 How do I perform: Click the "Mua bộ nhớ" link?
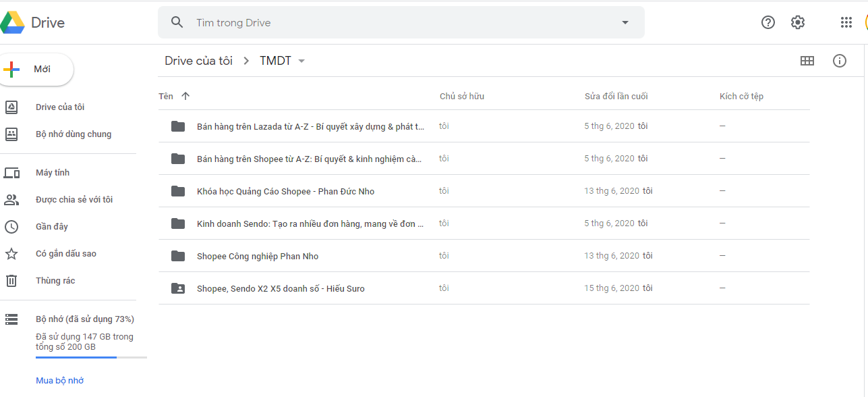(x=60, y=381)
